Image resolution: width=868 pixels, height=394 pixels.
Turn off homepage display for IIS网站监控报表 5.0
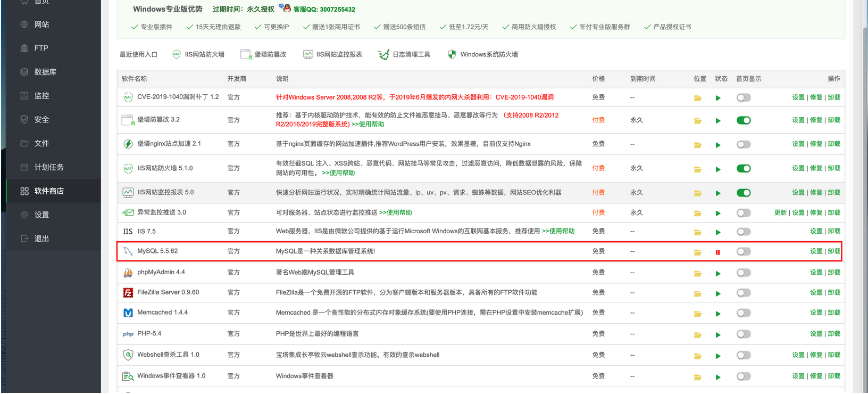744,193
